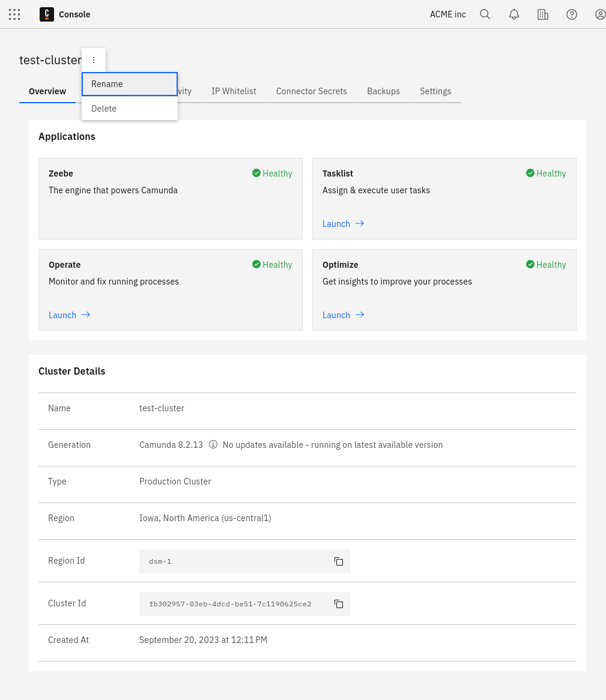Click the September 20, 2023 created date
Screen dimensions: 606x700
(203, 640)
